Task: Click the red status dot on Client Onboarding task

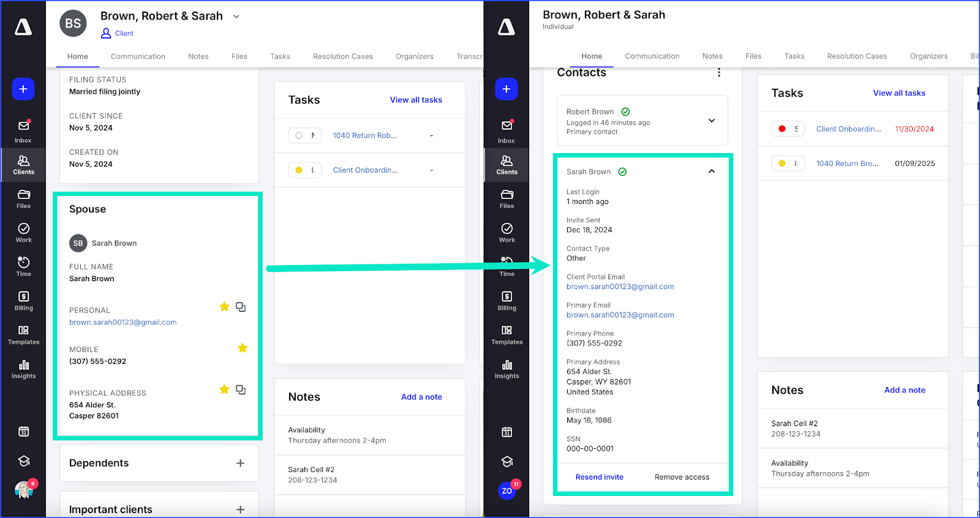Action: coord(782,129)
